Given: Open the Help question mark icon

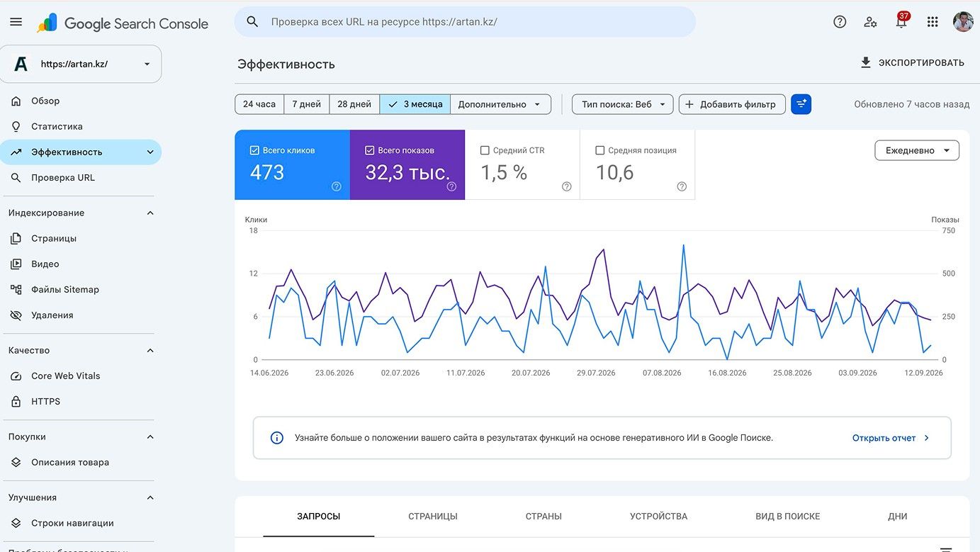Looking at the screenshot, I should (x=840, y=22).
